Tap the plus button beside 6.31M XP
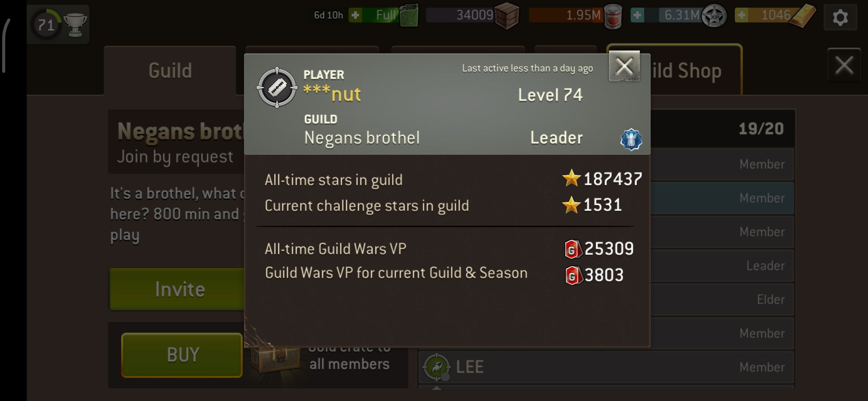 [638, 15]
